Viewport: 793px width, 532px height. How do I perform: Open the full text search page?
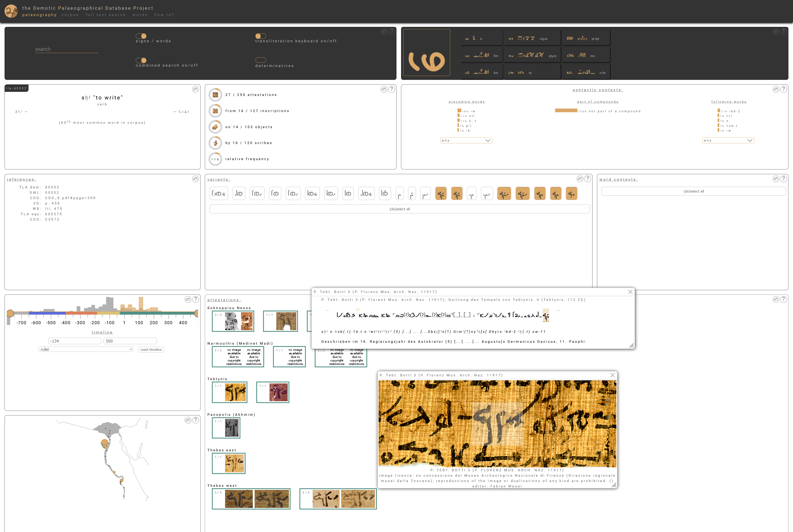pos(106,15)
